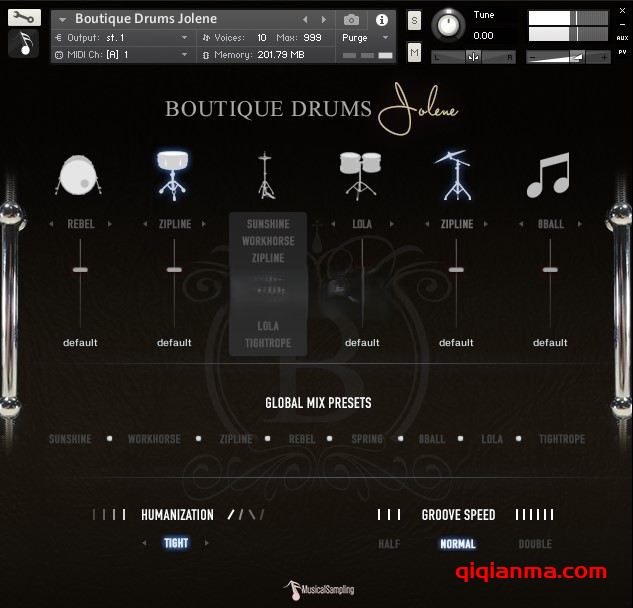Set groove speed to HALF
Screen dimensions: 633x608
click(389, 544)
